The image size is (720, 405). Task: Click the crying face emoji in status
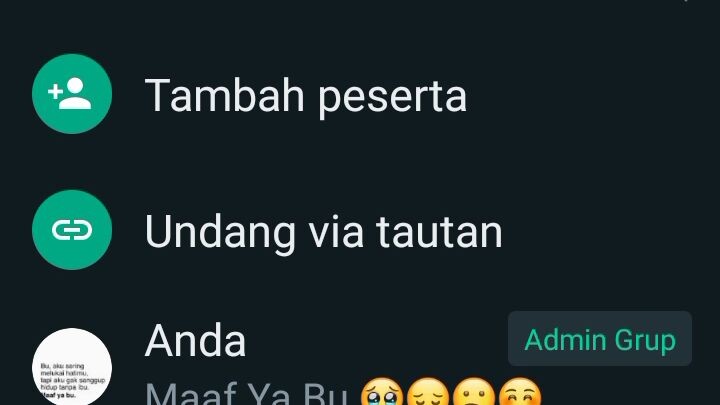click(x=382, y=392)
